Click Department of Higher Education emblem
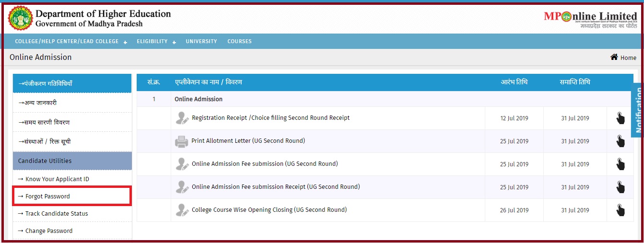Screen dimensions: 644x243 point(19,18)
